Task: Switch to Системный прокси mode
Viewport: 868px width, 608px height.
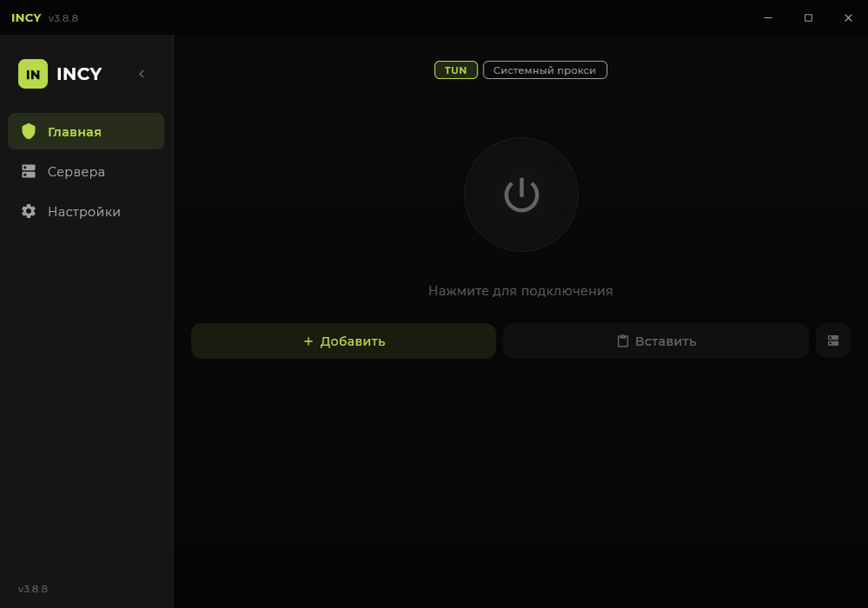Action: [x=545, y=70]
